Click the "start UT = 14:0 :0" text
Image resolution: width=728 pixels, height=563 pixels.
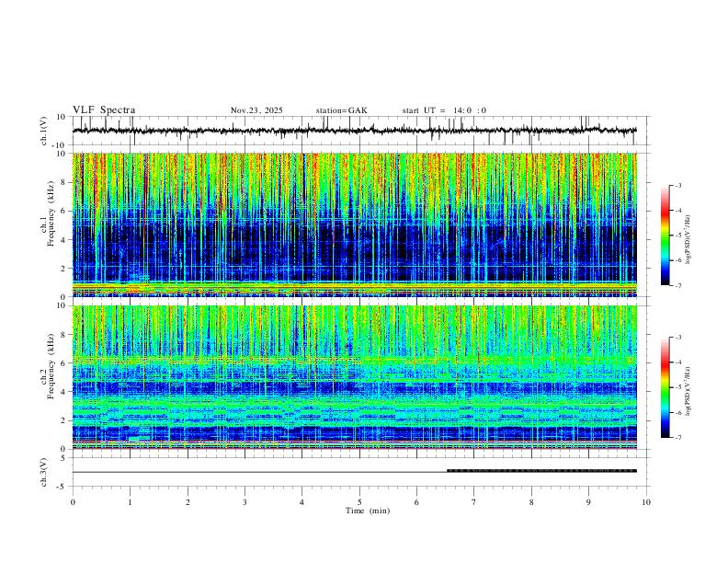pos(444,110)
